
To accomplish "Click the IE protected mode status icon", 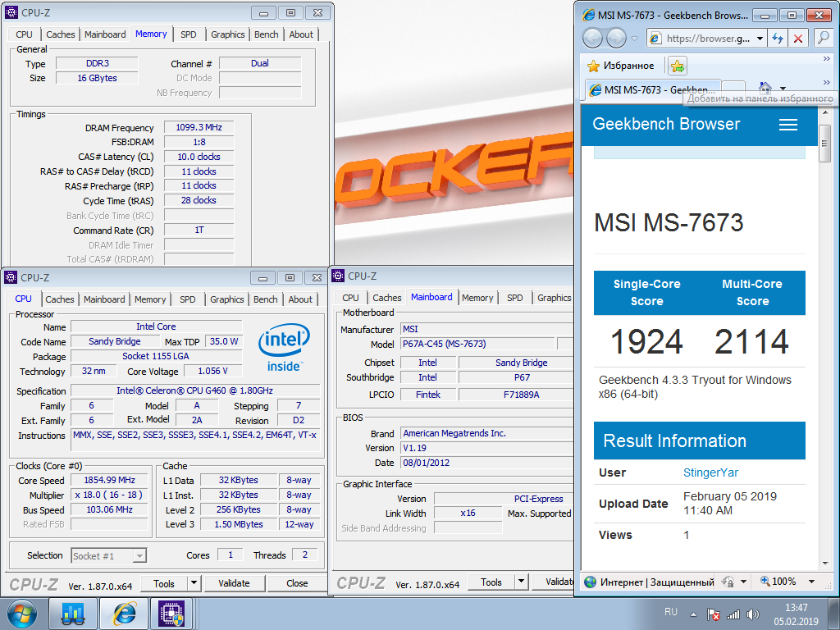I will (x=728, y=582).
